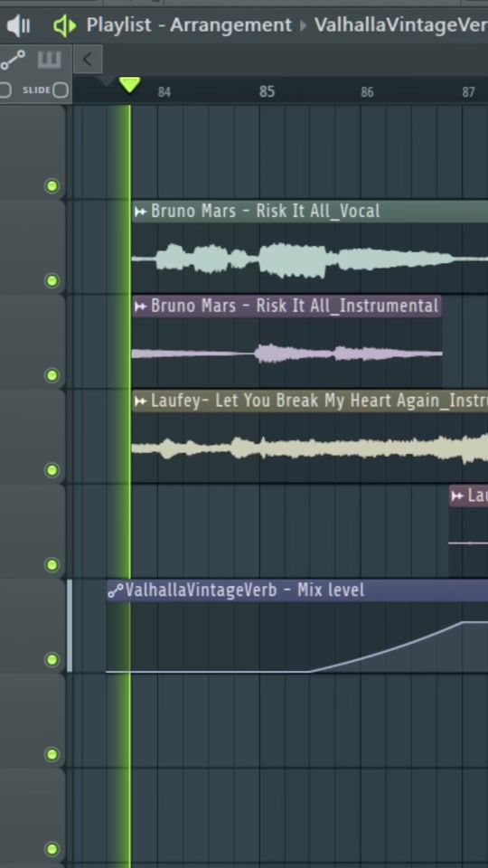
Task: Jump to bar 85 on the ruler
Action: 267,91
